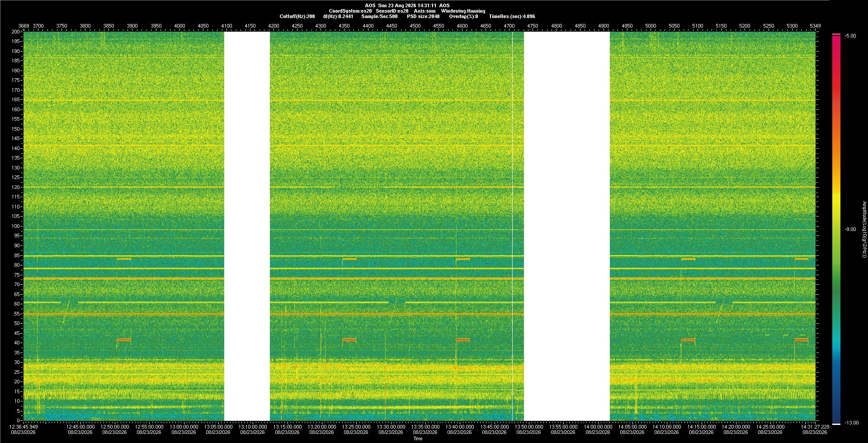868x443 pixels.
Task: Click the frequency axis label '55'
Action: (x=17, y=314)
